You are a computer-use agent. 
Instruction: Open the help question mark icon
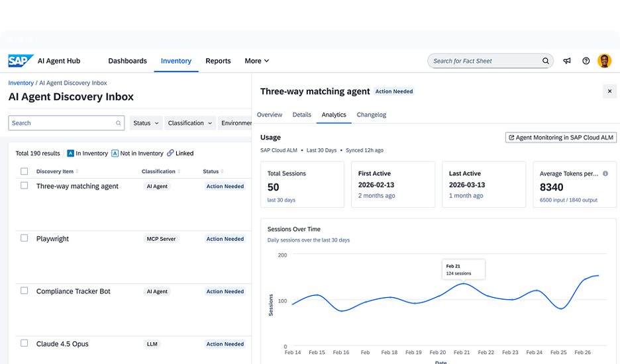(586, 61)
